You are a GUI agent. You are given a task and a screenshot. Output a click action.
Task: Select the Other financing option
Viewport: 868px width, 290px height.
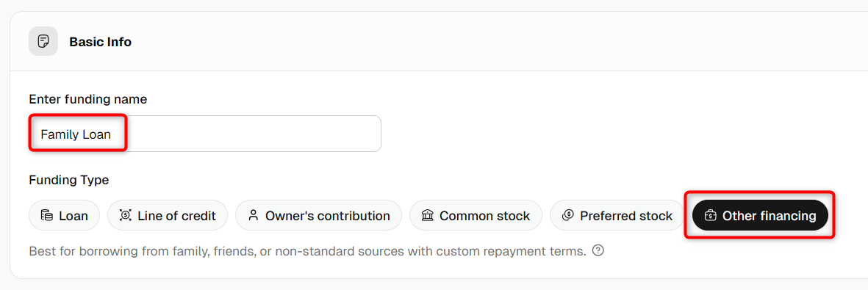coord(760,215)
